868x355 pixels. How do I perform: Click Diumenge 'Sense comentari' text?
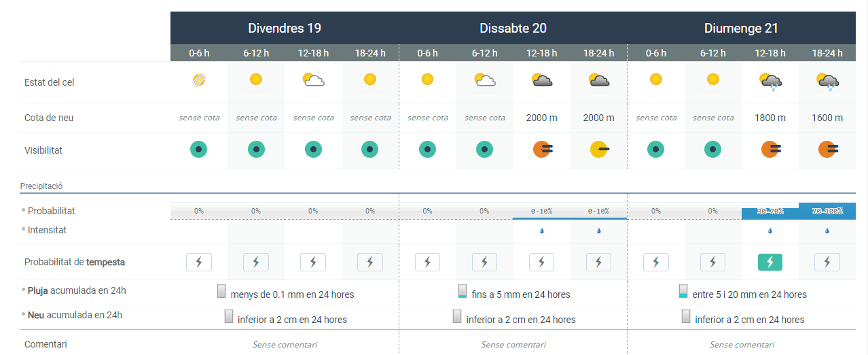[742, 344]
